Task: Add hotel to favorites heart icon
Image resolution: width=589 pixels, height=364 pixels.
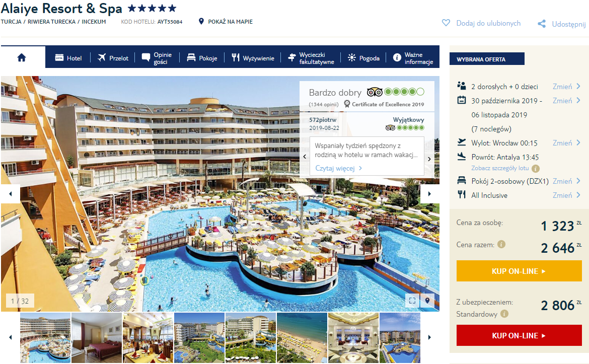Action: pyautogui.click(x=446, y=23)
